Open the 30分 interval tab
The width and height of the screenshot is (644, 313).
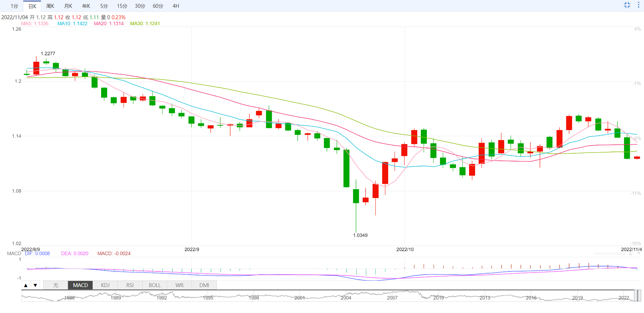[140, 6]
